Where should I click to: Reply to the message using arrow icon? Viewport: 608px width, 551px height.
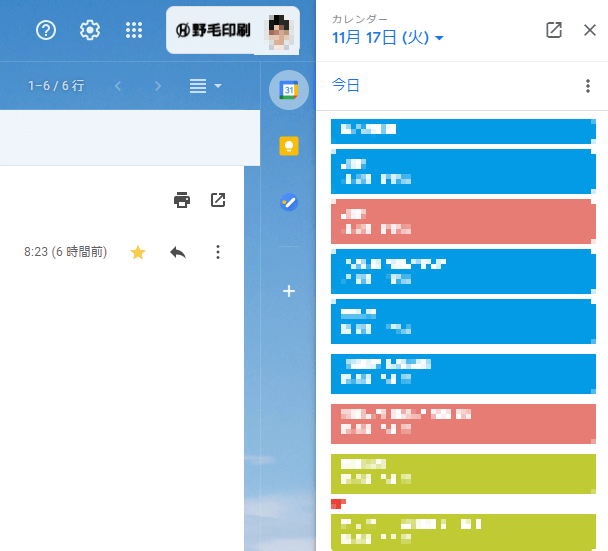pyautogui.click(x=178, y=252)
